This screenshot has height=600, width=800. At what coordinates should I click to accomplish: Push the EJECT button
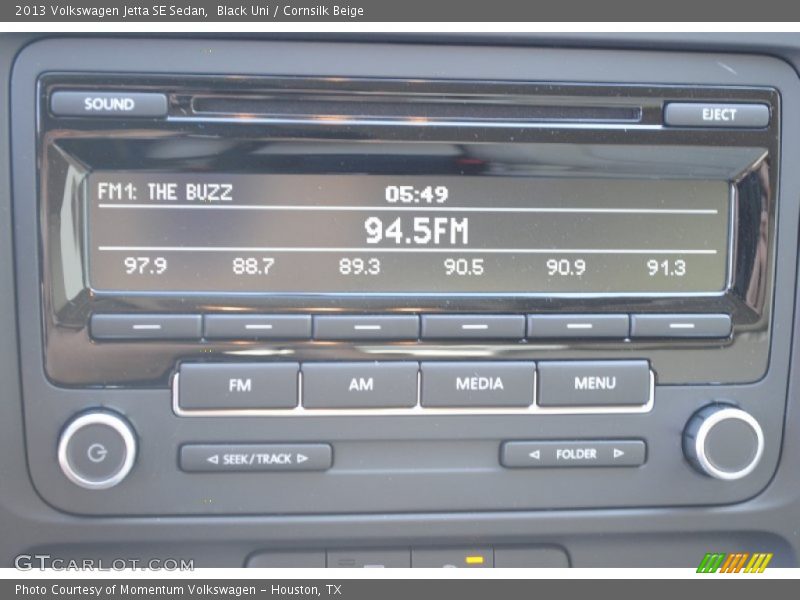(x=717, y=114)
